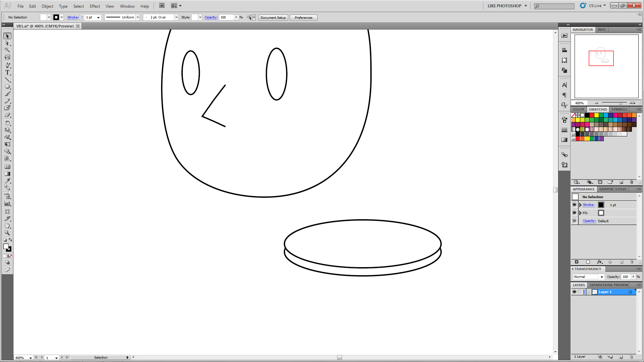644x362 pixels.
Task: Open stroke weight dropdown showing 1 pt
Action: (x=98, y=17)
